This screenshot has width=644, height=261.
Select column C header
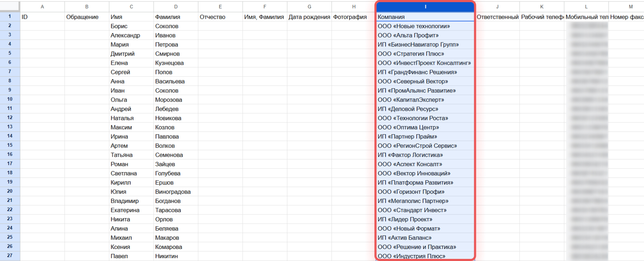tap(131, 7)
